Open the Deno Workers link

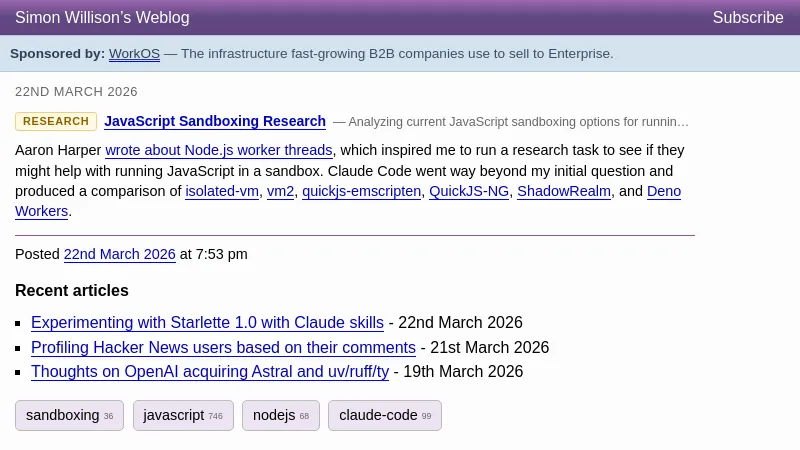pyautogui.click(x=663, y=191)
